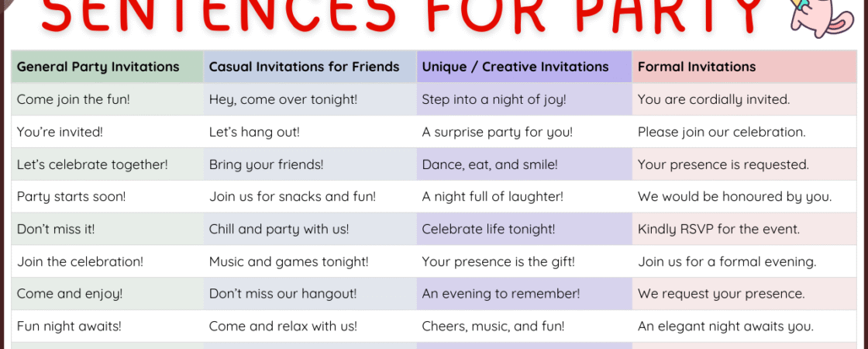The width and height of the screenshot is (868, 349).
Task: Click 'A surprise party for you!' cell
Action: 497,132
